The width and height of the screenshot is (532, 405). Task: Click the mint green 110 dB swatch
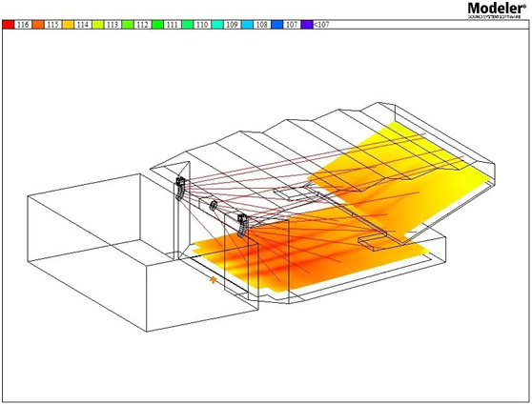pyautogui.click(x=187, y=25)
